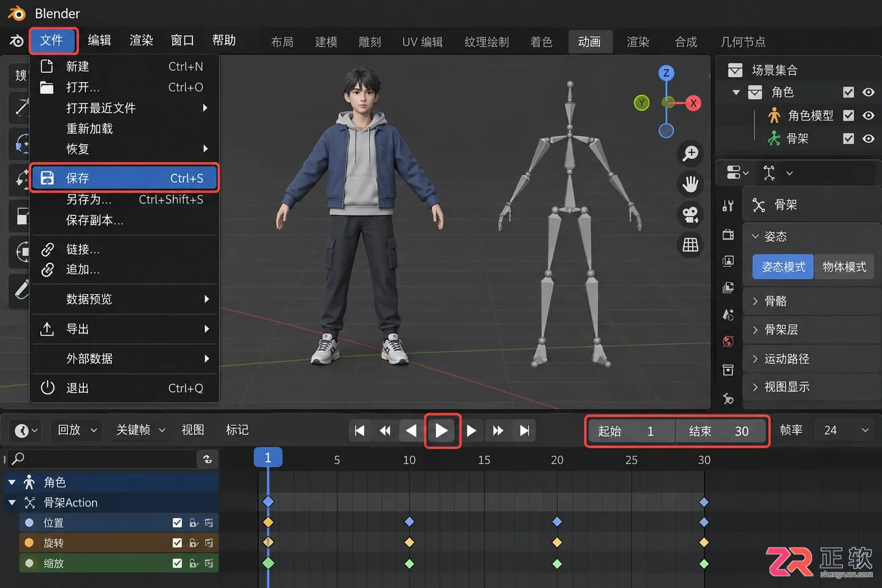This screenshot has width=882, height=588.
Task: Open the 标记 timeline menu
Action: (237, 430)
